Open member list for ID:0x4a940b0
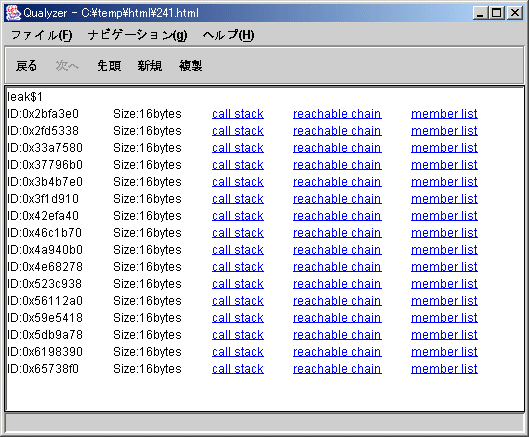 (444, 250)
